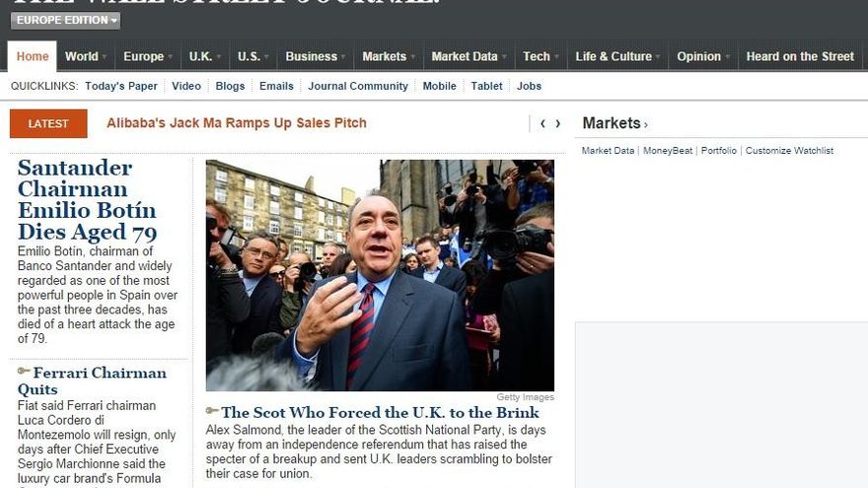Read Alibaba's Jack Ma sales pitch story
The image size is (868, 488).
pyautogui.click(x=237, y=123)
